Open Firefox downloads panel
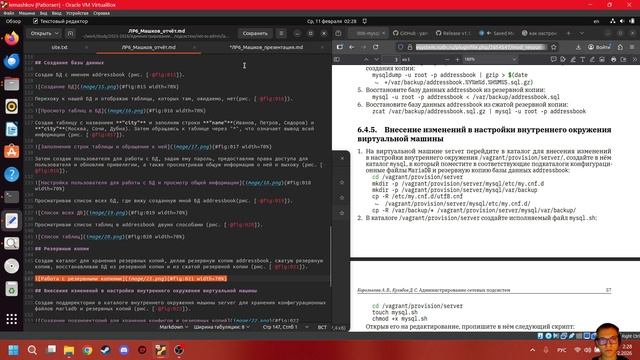 (x=578, y=47)
